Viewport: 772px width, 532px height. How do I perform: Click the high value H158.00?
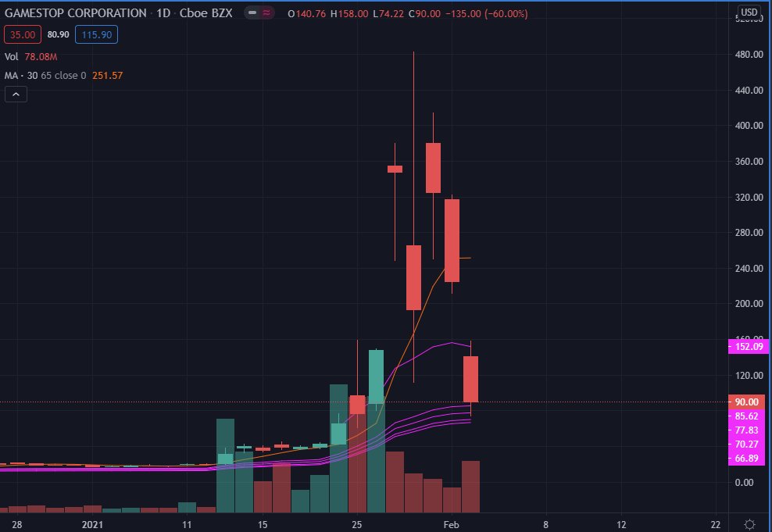(x=349, y=14)
